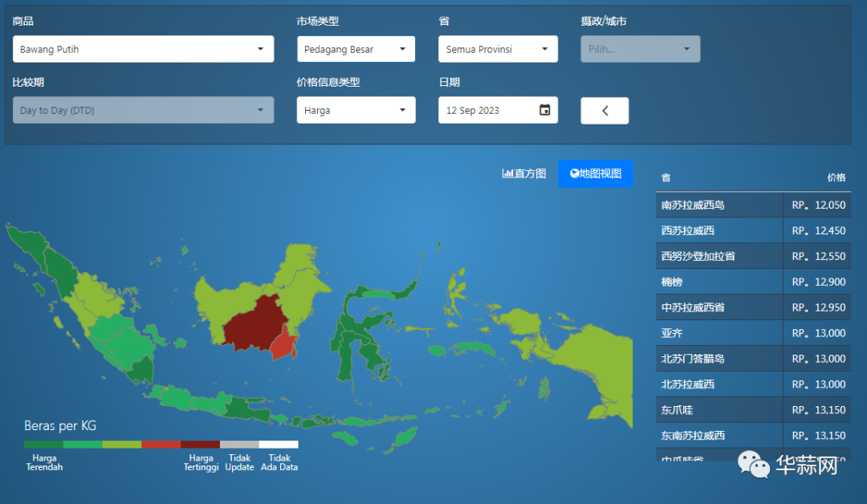
Task: Select the 楠榜 table row
Action: click(753, 282)
